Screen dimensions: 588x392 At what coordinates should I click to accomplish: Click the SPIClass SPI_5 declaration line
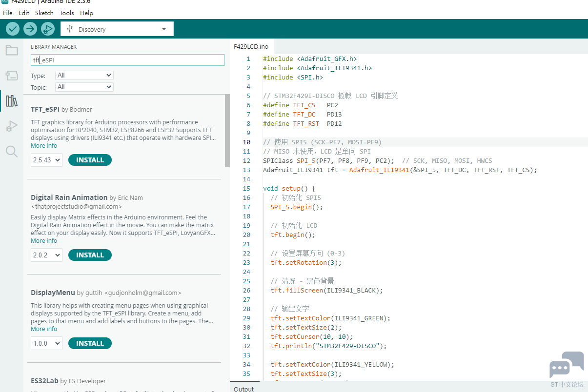coord(378,161)
